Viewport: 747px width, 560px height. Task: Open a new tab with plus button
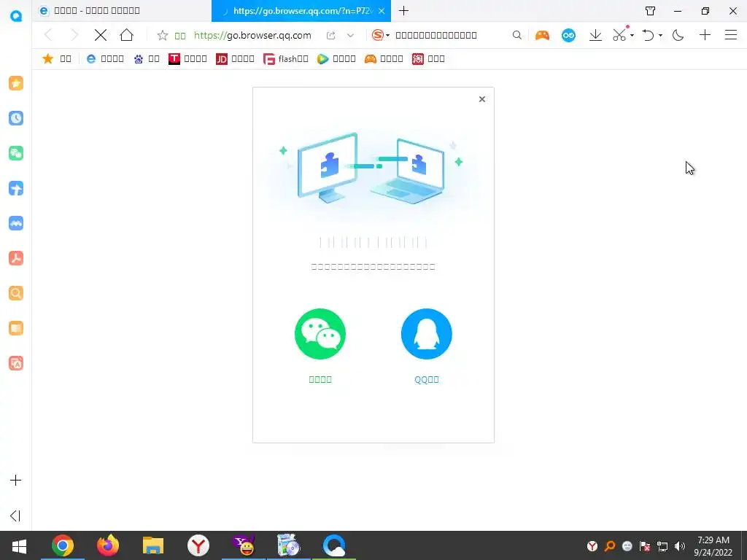(x=403, y=10)
